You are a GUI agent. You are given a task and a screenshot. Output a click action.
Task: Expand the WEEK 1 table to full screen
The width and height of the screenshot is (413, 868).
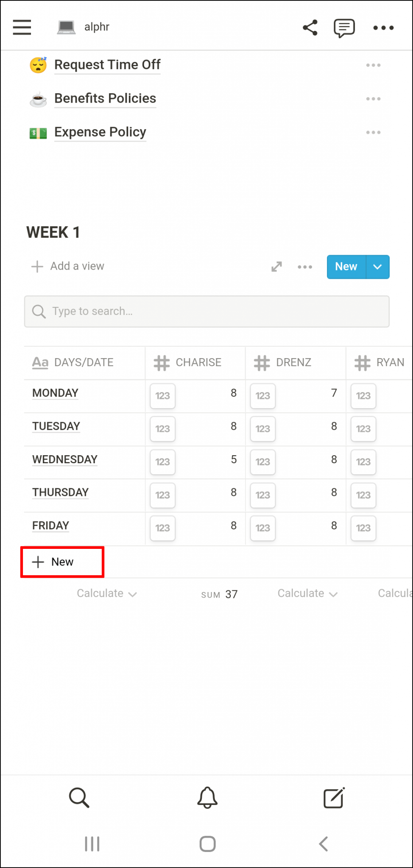click(x=276, y=267)
